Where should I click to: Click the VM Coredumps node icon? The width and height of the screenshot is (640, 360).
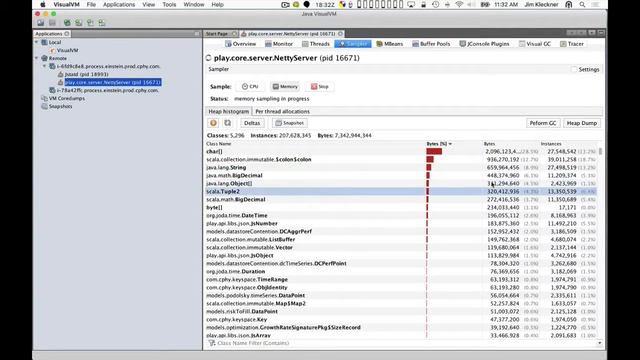click(x=44, y=98)
